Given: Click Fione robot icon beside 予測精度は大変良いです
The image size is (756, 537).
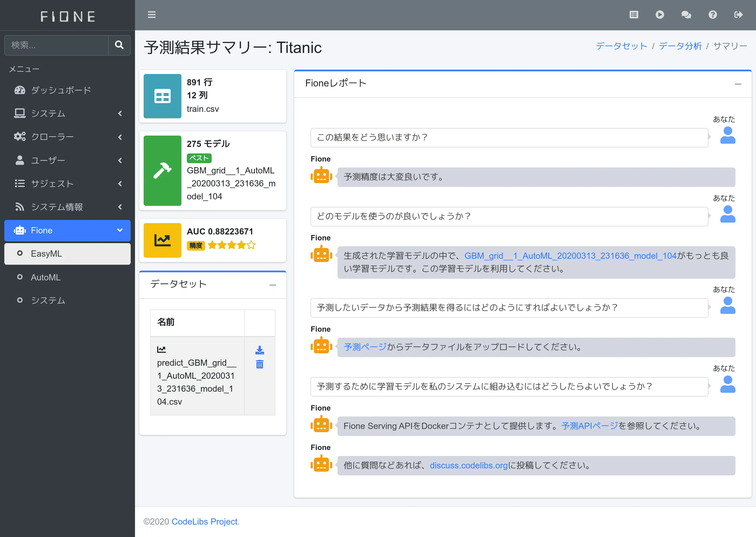Looking at the screenshot, I should [321, 175].
